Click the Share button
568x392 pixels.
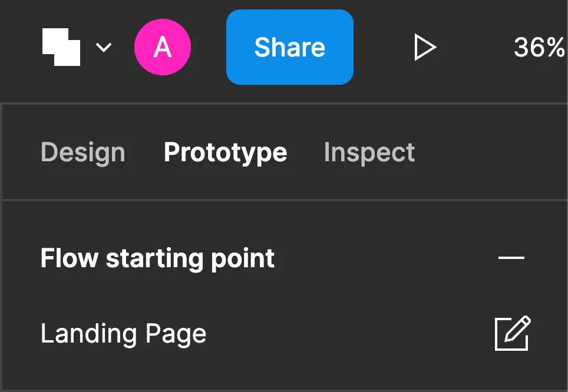pyautogui.click(x=289, y=47)
